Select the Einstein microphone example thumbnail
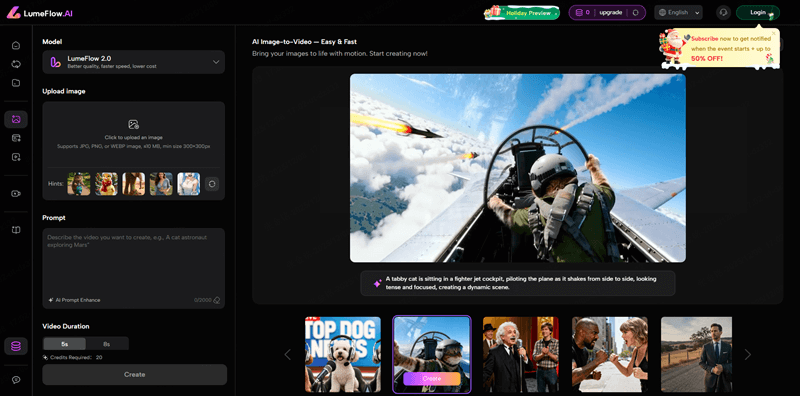 (521, 355)
